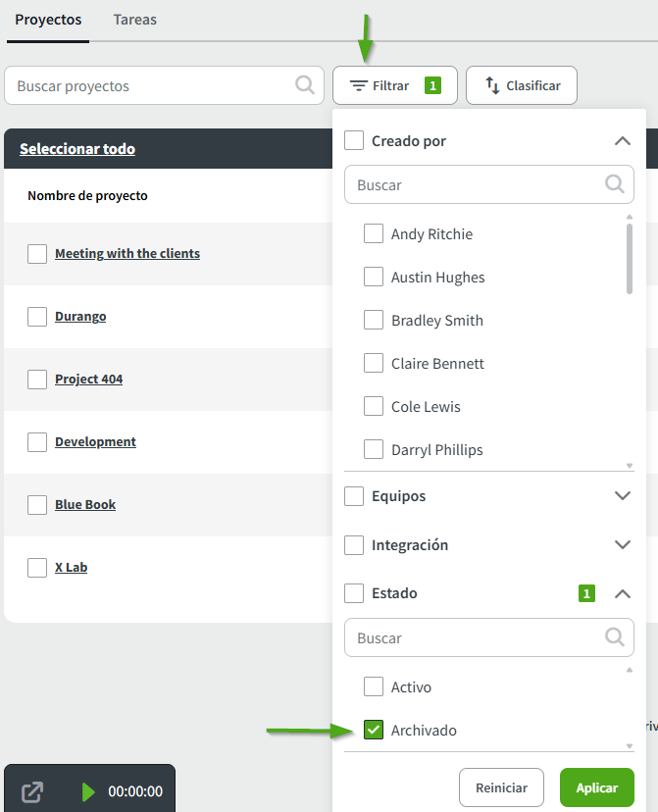
Task: Collapse the Creado por section
Action: click(622, 141)
